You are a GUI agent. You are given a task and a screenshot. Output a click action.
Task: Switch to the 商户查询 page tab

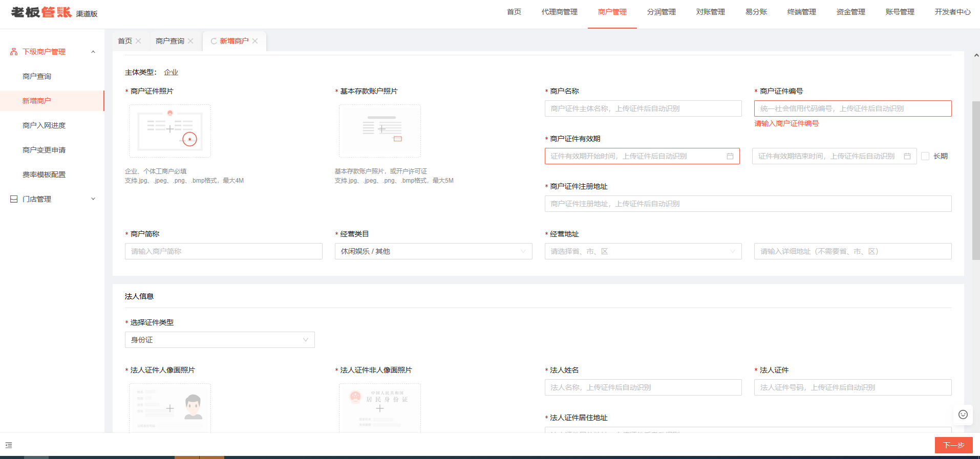[x=170, y=41]
